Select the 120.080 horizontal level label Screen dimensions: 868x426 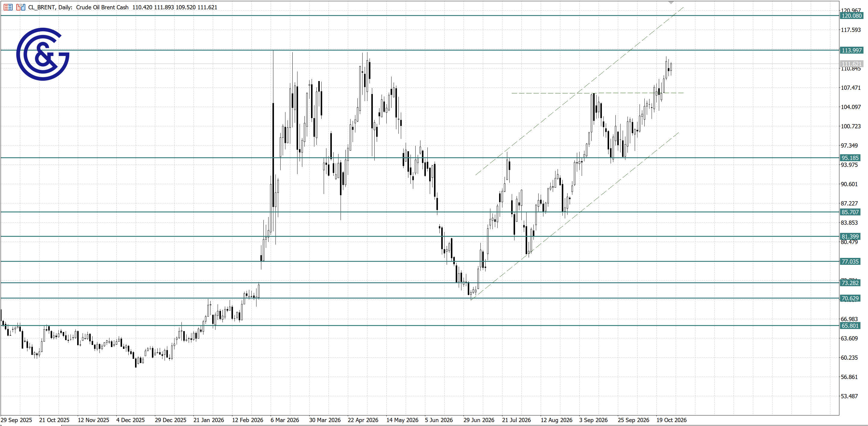[x=851, y=16]
